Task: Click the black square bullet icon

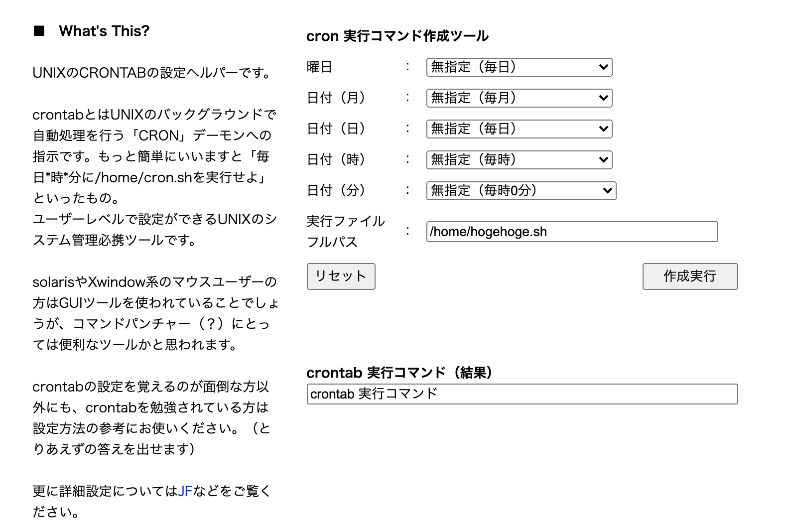Action: [x=39, y=31]
